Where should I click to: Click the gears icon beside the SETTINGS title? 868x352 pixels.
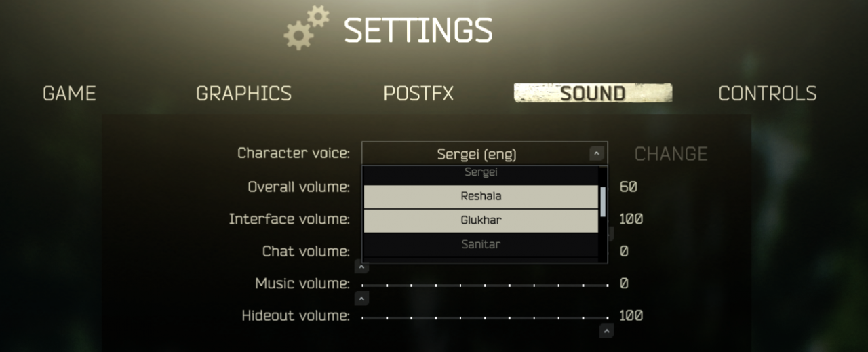click(x=307, y=27)
